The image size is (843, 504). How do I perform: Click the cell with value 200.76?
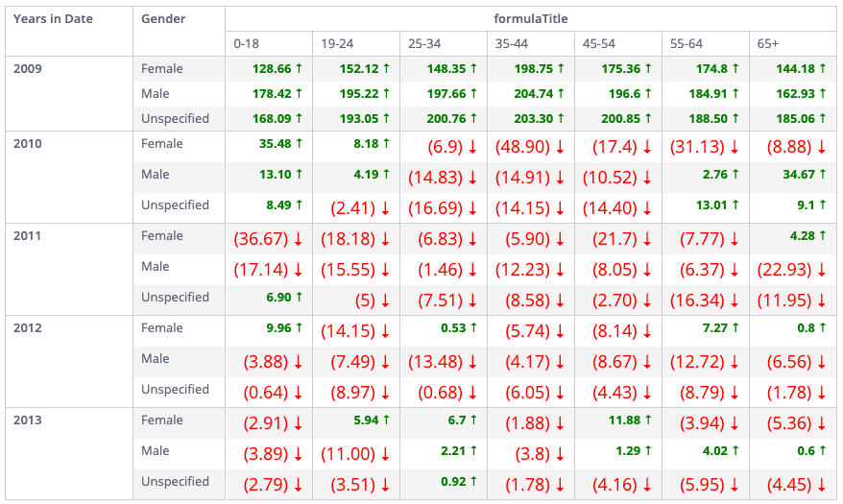click(x=437, y=118)
